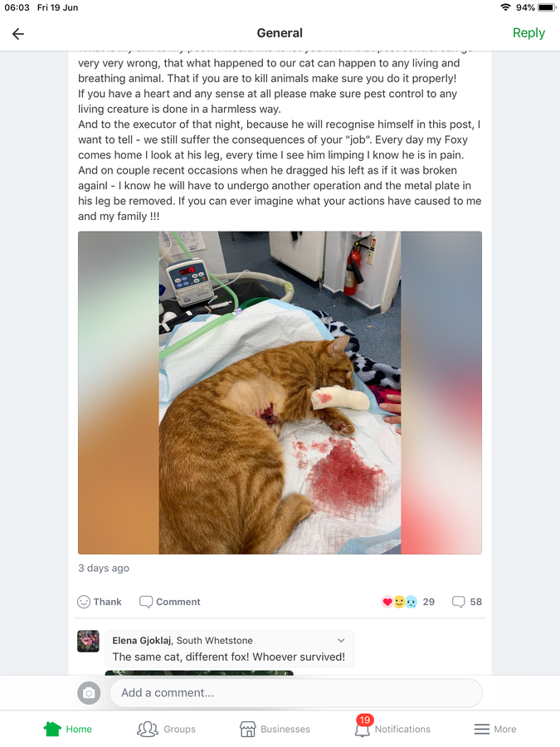Open the injured cat photo
The height and width of the screenshot is (747, 560).
point(280,393)
